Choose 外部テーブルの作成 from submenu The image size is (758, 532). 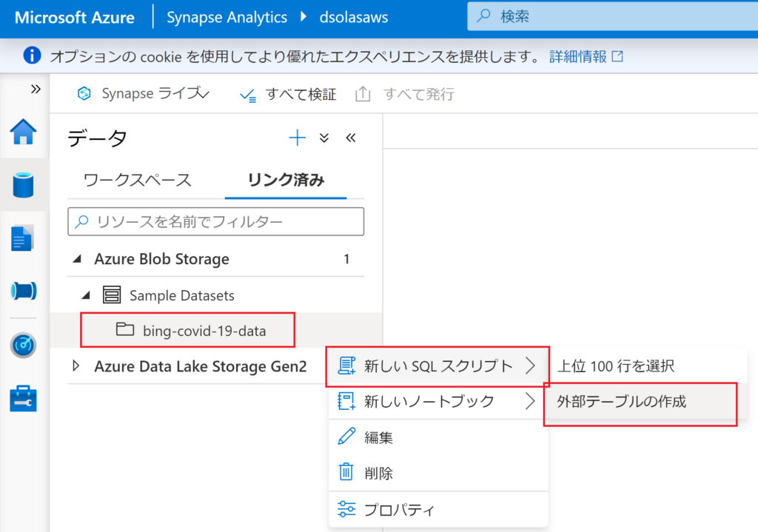tap(622, 402)
